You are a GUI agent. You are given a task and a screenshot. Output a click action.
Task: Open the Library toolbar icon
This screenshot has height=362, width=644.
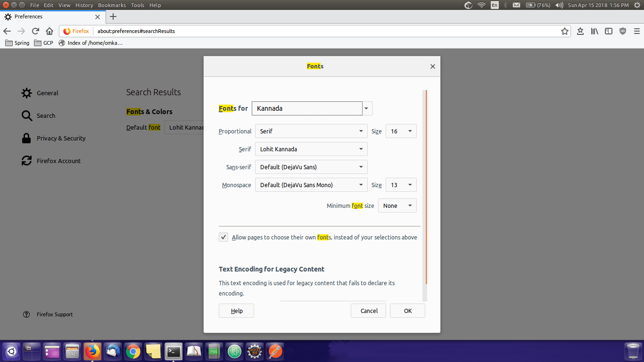click(594, 31)
